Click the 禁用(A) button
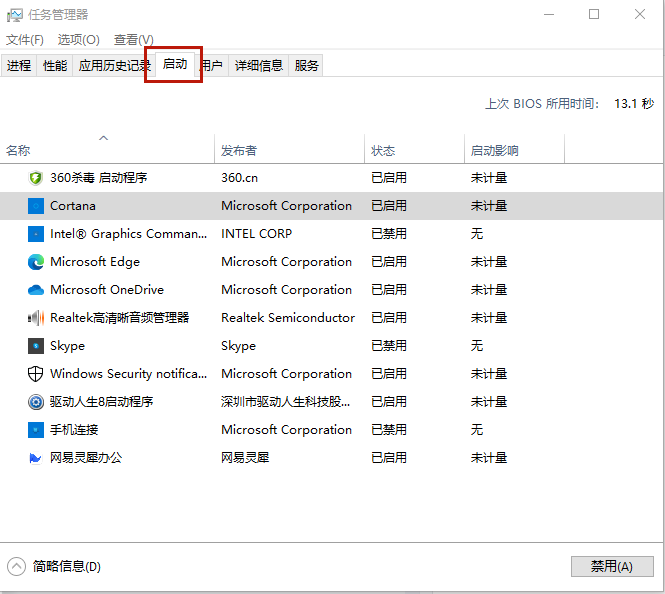The height and width of the screenshot is (594, 665). tap(612, 566)
